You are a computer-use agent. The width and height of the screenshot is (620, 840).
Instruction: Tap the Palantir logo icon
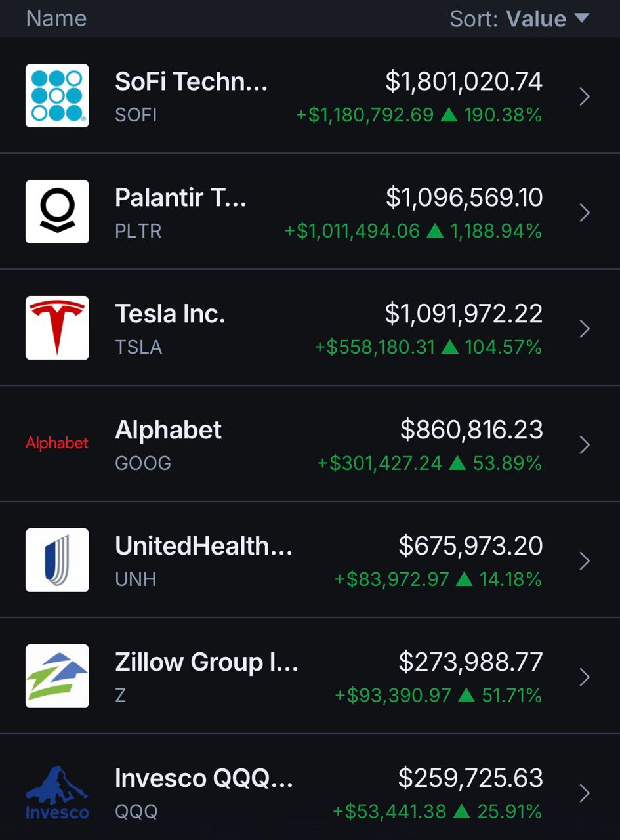click(x=57, y=212)
